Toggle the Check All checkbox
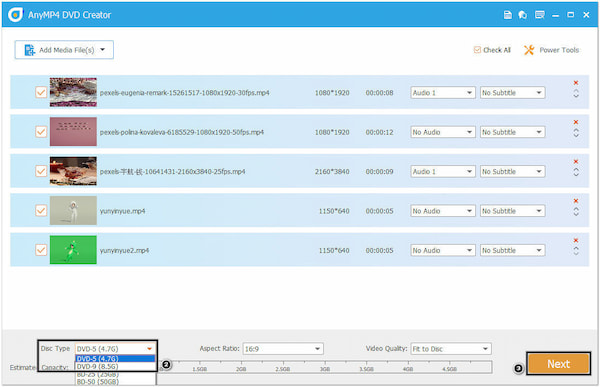The image size is (600, 387). tap(477, 50)
